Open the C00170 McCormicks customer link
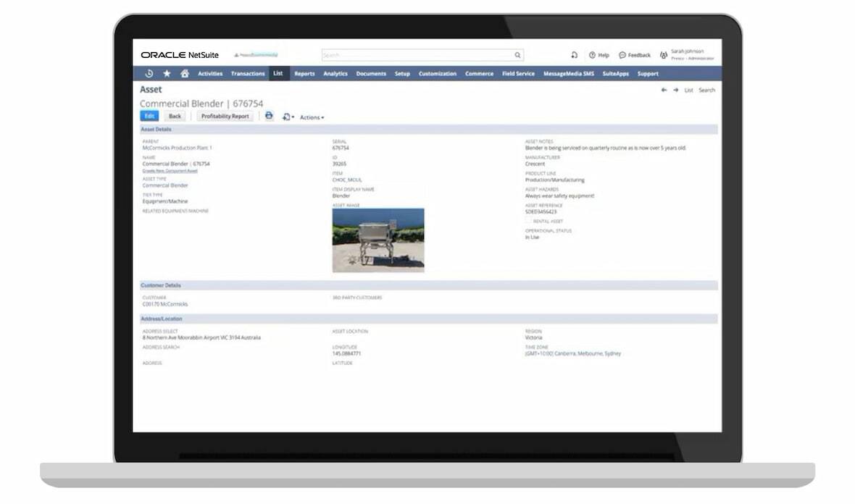This screenshot has width=855, height=504. pos(164,304)
